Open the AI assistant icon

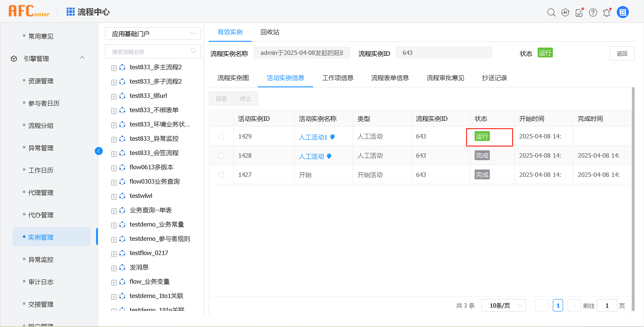click(565, 12)
